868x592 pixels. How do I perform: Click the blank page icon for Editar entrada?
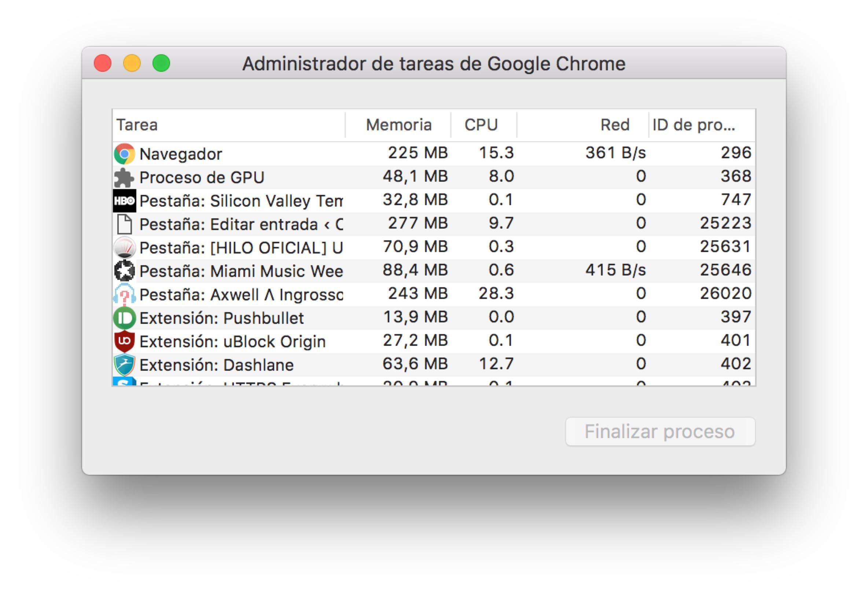tap(124, 224)
